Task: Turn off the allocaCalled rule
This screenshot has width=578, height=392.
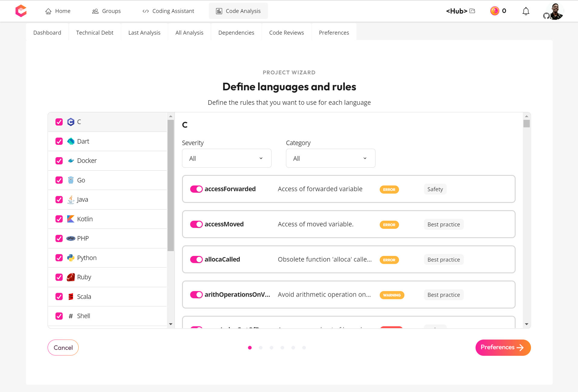Action: coord(196,259)
